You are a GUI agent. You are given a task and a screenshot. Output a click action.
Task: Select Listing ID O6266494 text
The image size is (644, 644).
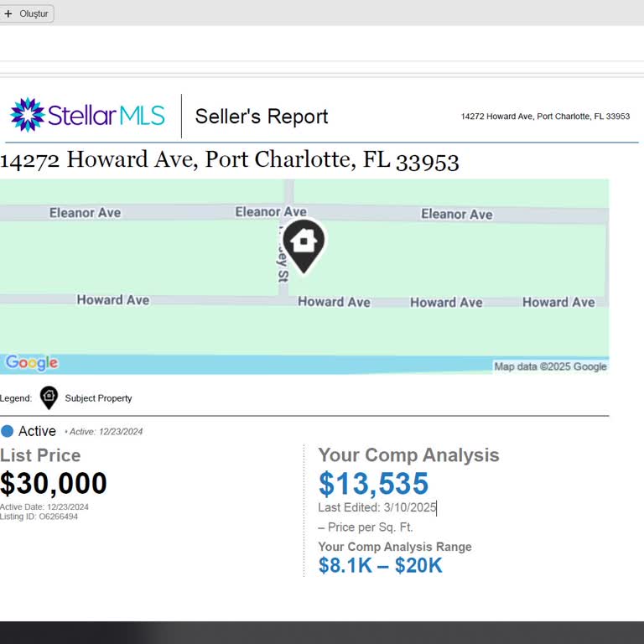pyautogui.click(x=39, y=517)
